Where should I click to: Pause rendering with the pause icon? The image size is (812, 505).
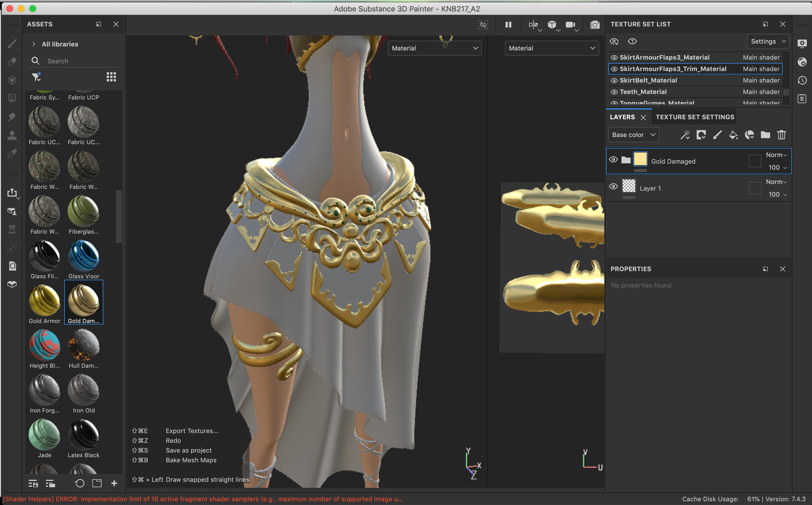tap(508, 25)
